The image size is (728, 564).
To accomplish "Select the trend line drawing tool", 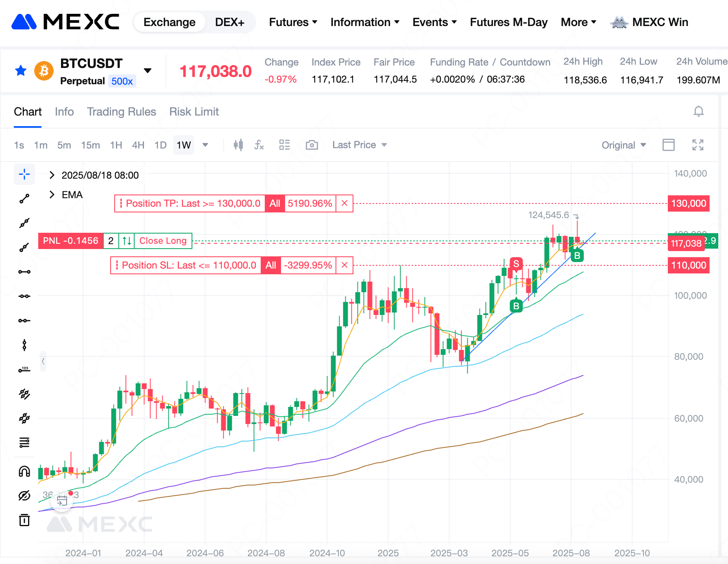I will point(24,199).
